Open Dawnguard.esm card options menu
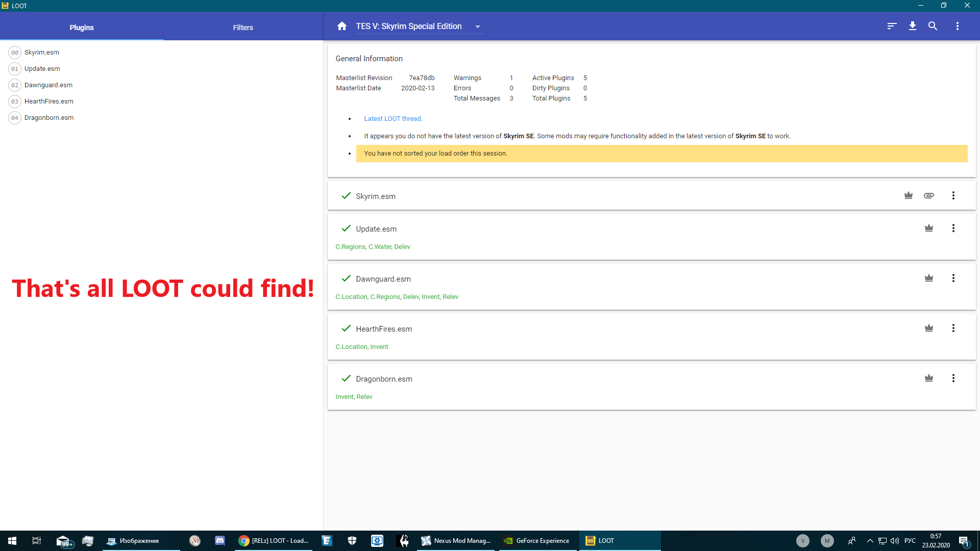 [953, 278]
